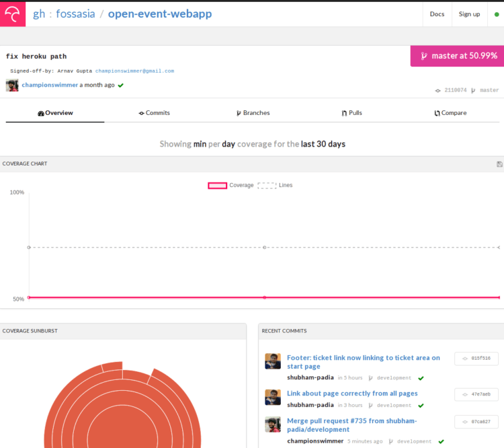Click the center of coverage sunburst
The image size is (504, 448).
click(x=122, y=439)
